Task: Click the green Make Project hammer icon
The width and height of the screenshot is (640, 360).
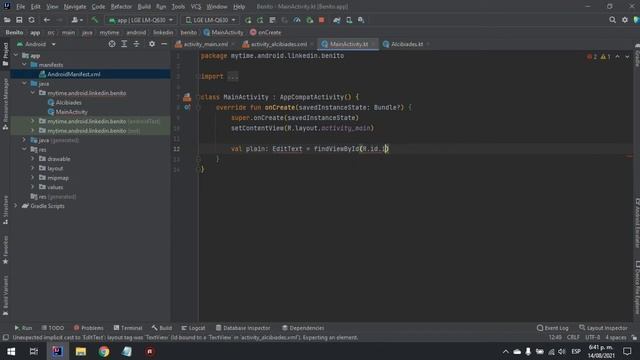Action: click(95, 20)
